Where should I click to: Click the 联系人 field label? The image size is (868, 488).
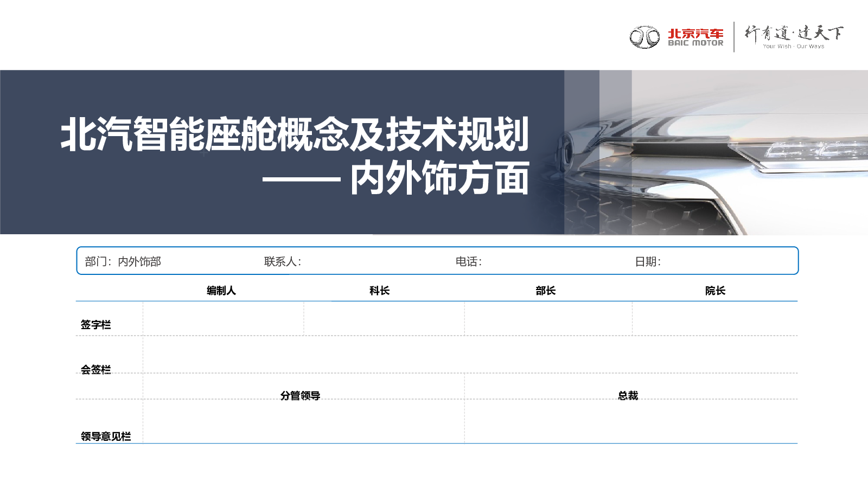tap(283, 261)
